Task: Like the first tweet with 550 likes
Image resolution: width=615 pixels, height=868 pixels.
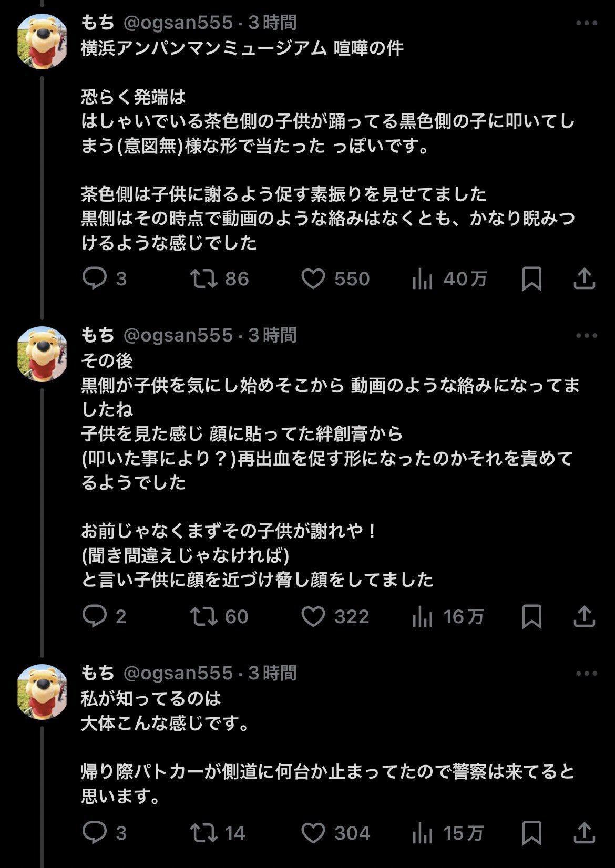Action: (313, 278)
